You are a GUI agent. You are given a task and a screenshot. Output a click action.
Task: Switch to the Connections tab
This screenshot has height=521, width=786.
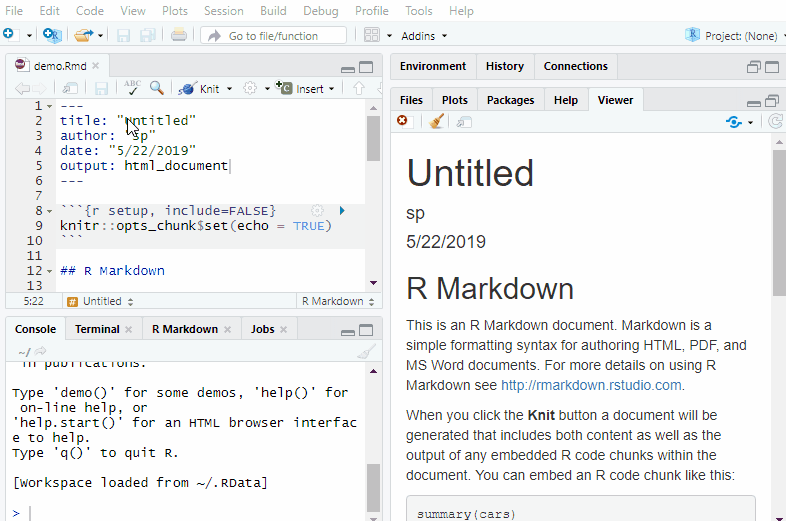click(575, 66)
